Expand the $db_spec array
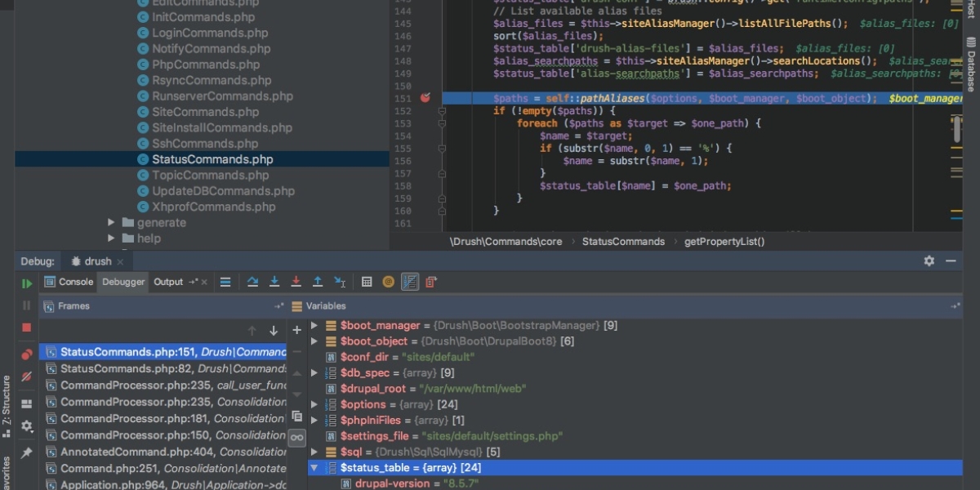 point(313,372)
